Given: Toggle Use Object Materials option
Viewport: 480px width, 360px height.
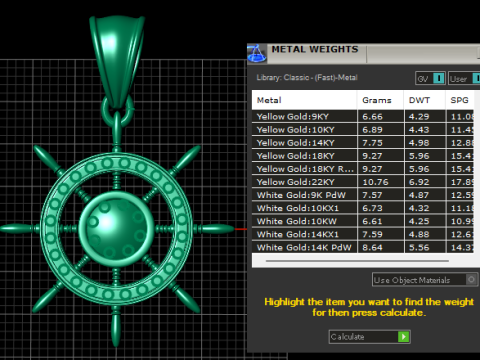Looking at the screenshot, I should pos(425,280).
